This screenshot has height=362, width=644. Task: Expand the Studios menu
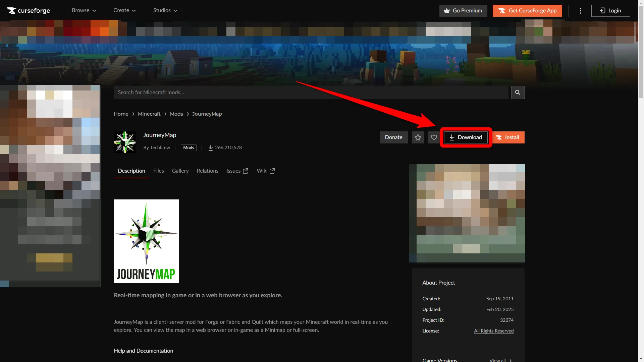[165, 10]
